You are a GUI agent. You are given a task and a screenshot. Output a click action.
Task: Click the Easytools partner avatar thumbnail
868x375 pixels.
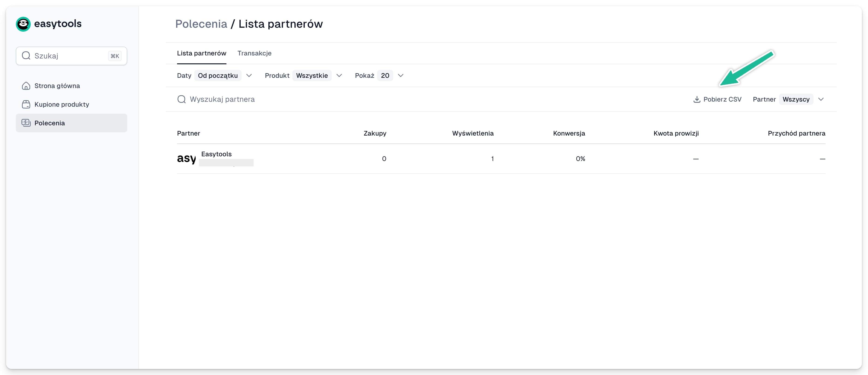[x=186, y=158]
